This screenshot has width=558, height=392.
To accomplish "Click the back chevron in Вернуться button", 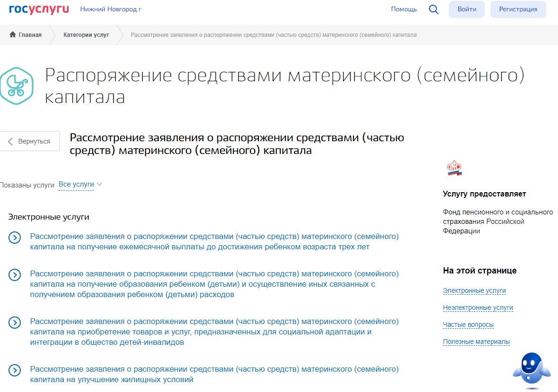I will point(10,141).
